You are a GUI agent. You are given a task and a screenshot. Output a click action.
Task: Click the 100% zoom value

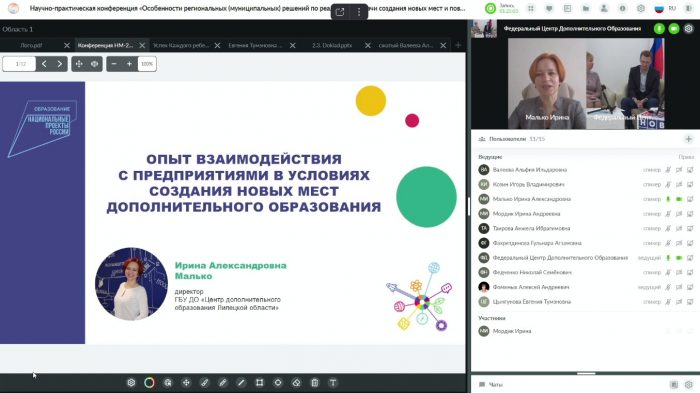147,64
